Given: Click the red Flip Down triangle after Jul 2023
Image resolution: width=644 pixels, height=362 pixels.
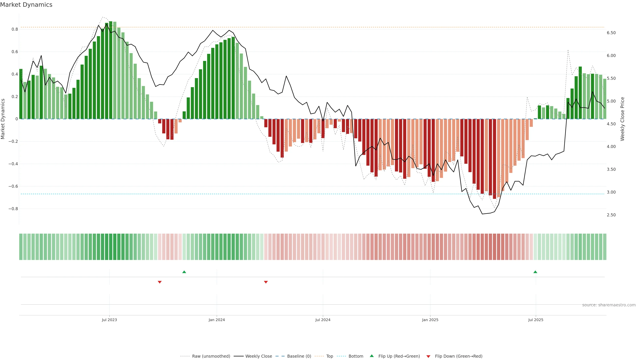Looking at the screenshot, I should pos(160,282).
